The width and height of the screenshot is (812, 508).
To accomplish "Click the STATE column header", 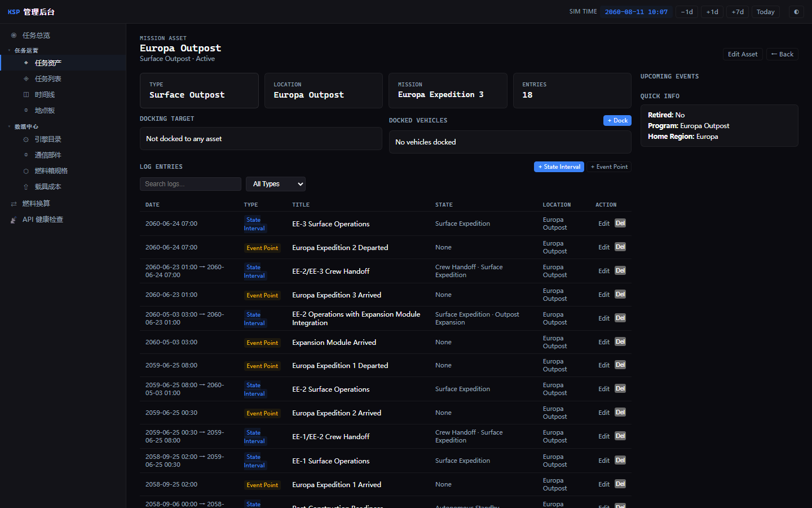I will pos(444,205).
